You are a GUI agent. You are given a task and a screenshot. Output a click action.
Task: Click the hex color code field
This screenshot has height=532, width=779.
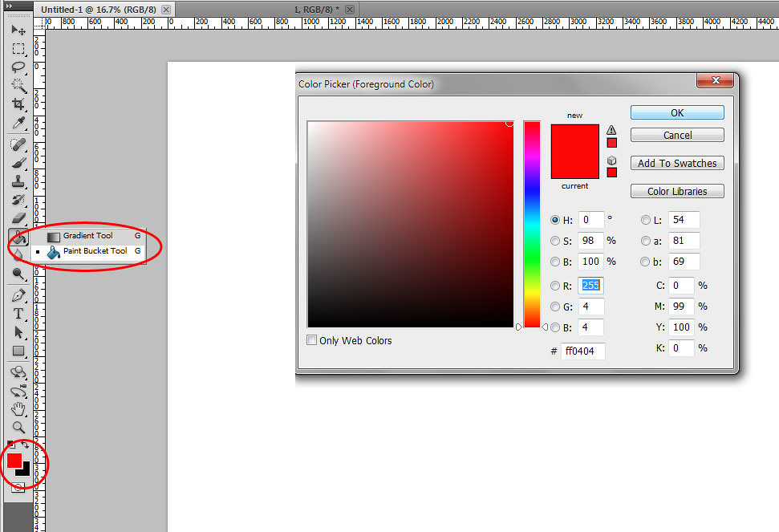583,351
